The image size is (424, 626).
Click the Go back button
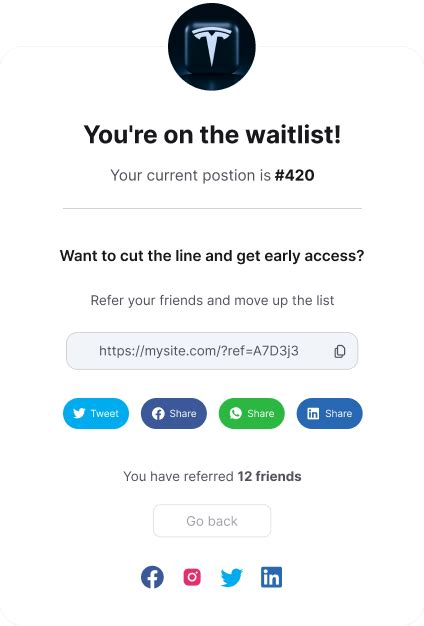pyautogui.click(x=212, y=521)
